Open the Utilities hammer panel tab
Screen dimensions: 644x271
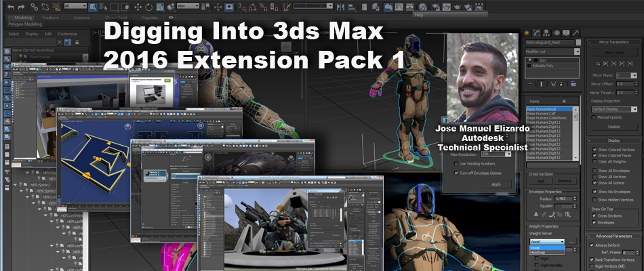coord(576,33)
